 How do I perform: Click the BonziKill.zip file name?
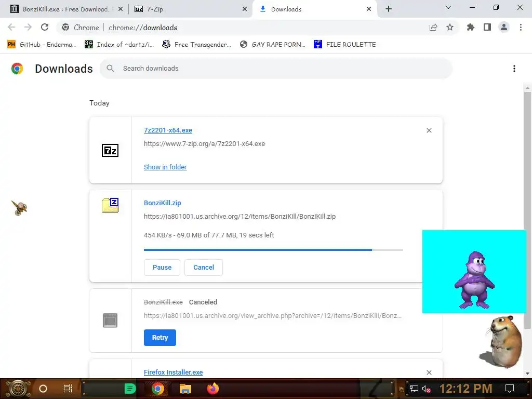pos(163,203)
